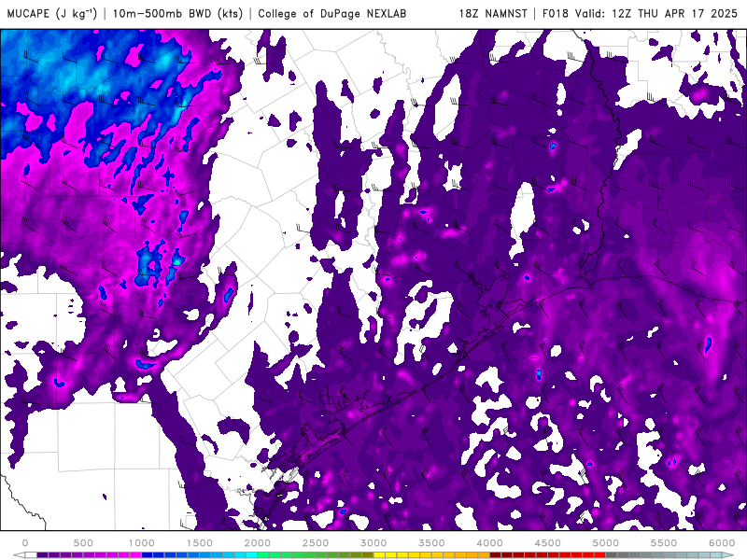Click the orange swatch under the 3500 label
The image size is (747, 560).
pyautogui.click(x=437, y=555)
